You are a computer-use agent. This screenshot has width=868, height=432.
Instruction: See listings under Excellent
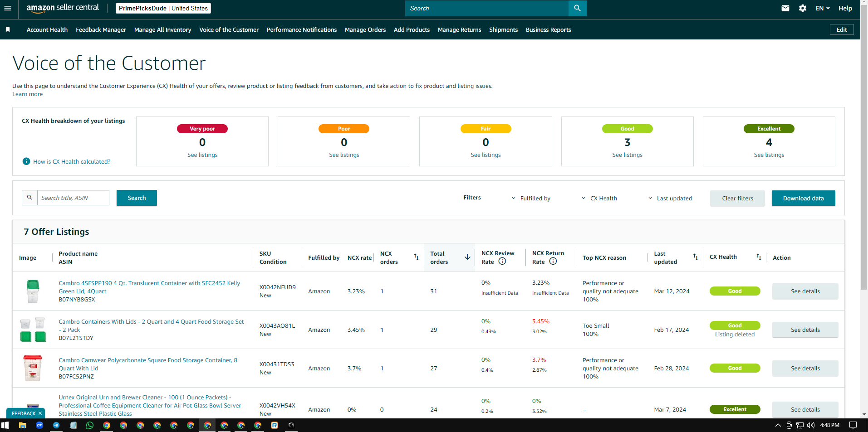coord(769,155)
